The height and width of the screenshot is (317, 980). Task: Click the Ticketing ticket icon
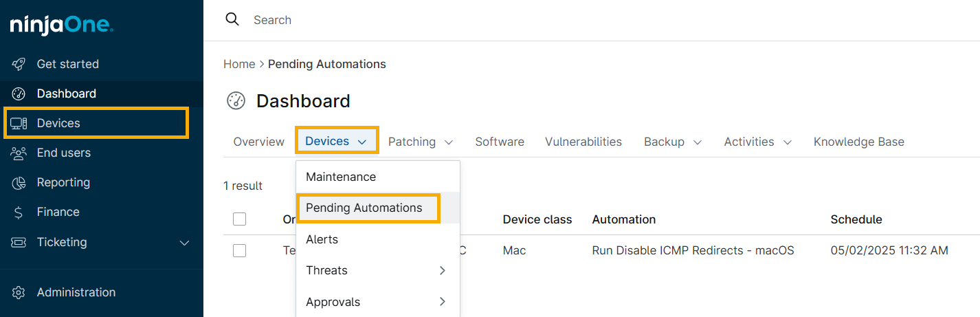(x=19, y=242)
